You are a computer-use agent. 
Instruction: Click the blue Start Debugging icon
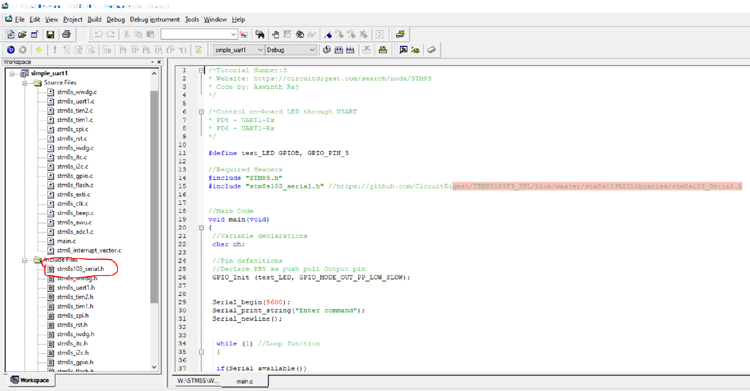click(x=11, y=50)
